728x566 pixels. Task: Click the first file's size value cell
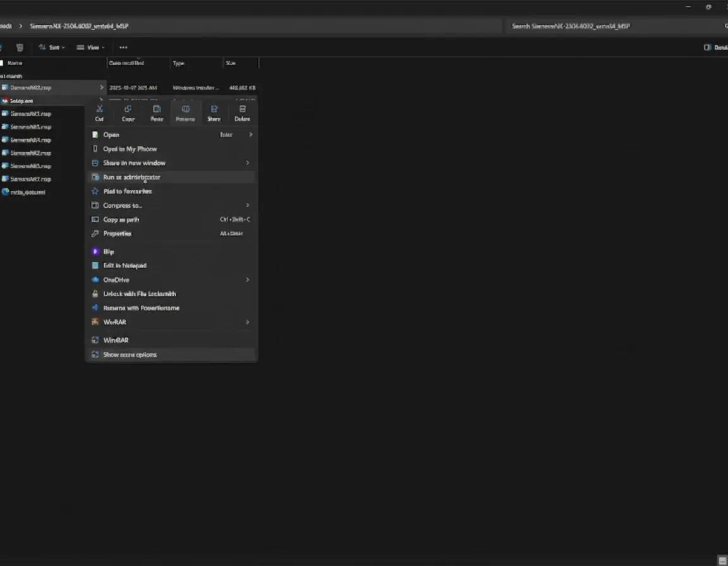242,88
